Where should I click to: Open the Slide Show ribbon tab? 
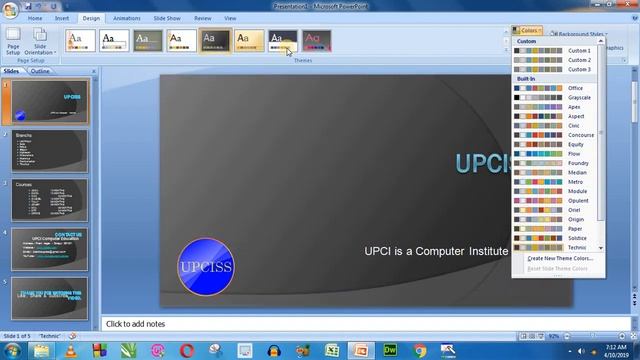pyautogui.click(x=167, y=18)
